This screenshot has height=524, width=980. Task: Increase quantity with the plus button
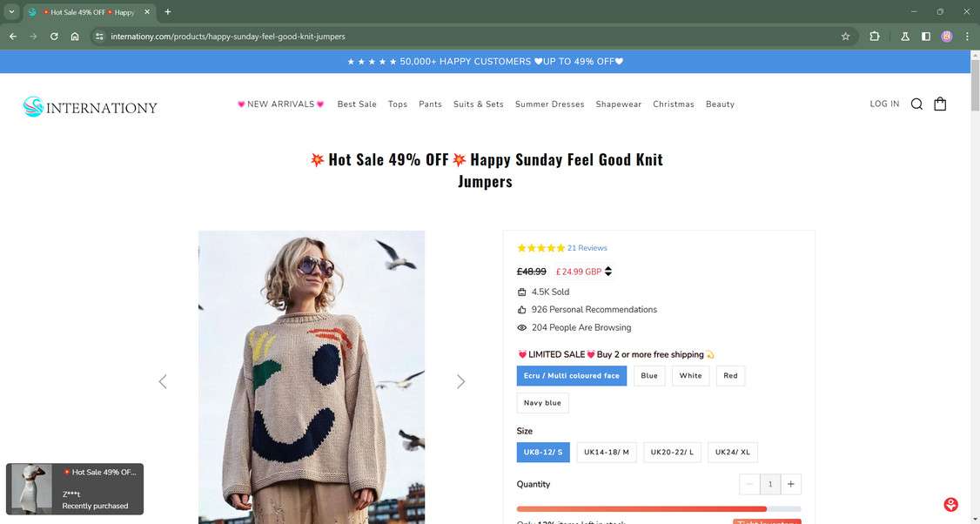790,484
